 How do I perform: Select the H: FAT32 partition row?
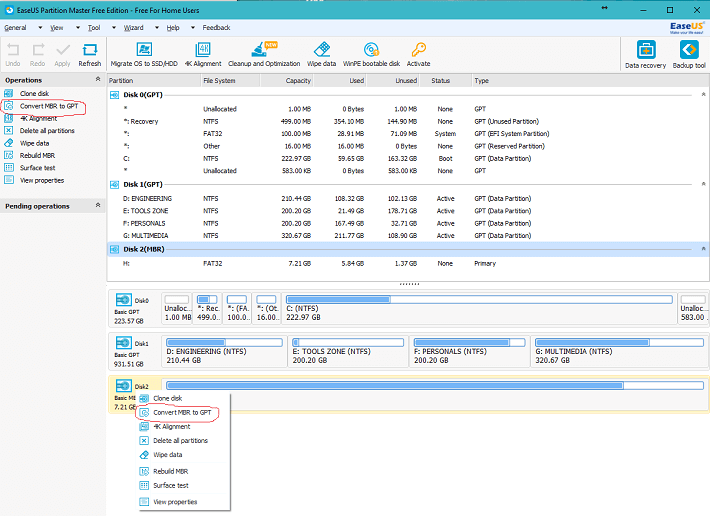408,263
